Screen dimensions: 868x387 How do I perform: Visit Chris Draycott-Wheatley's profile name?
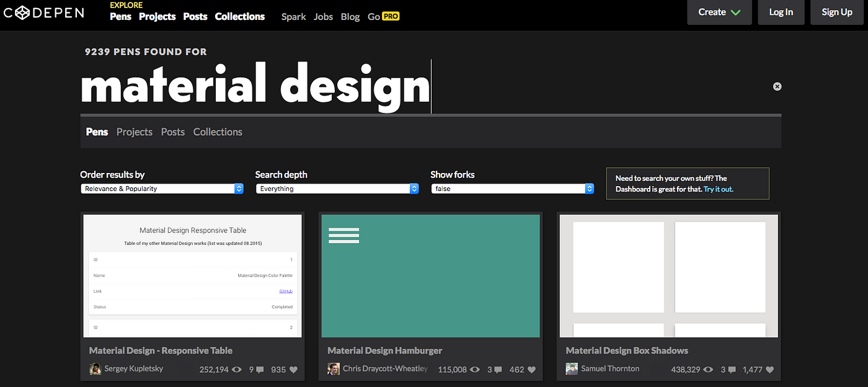pos(385,369)
